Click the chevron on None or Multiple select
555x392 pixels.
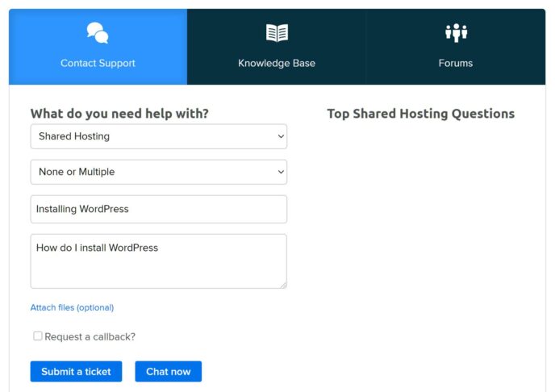tap(281, 172)
